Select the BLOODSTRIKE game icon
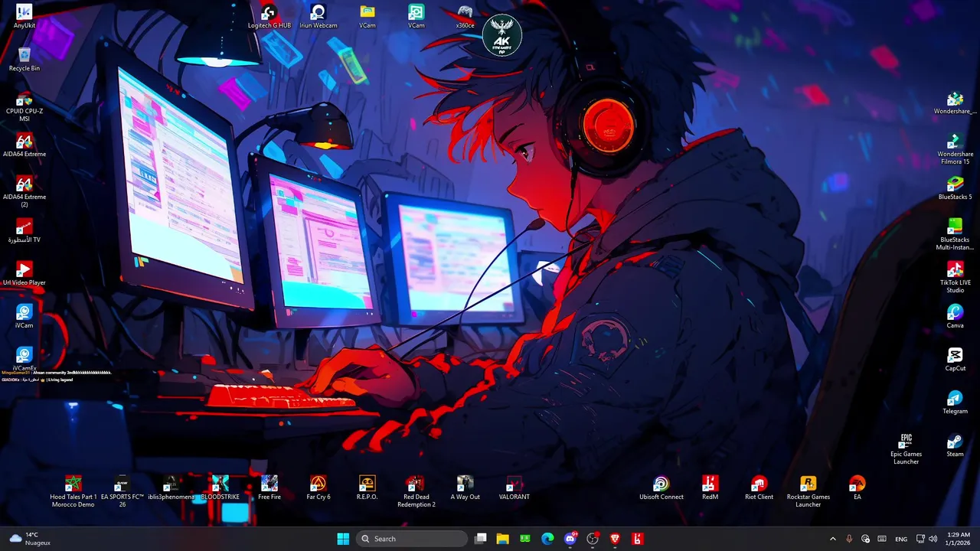 [220, 487]
